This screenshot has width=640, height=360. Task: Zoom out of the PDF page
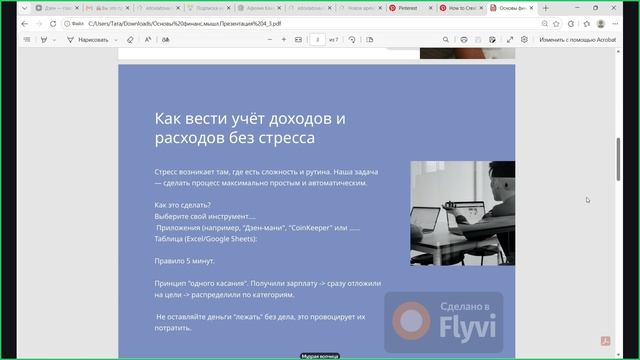tap(270, 40)
